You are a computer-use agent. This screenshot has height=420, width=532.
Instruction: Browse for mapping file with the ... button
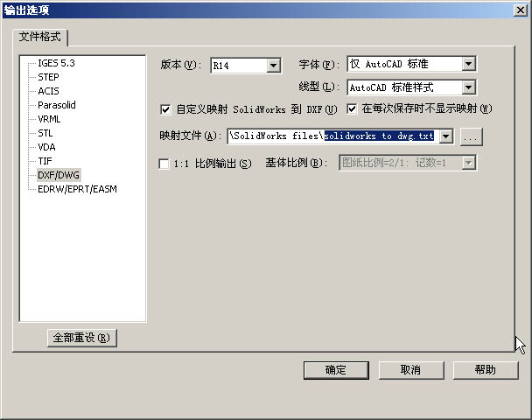(471, 137)
